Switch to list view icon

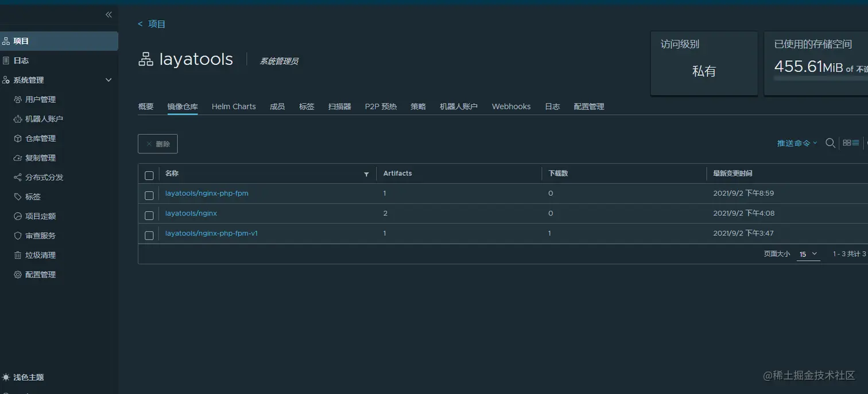[x=855, y=143]
